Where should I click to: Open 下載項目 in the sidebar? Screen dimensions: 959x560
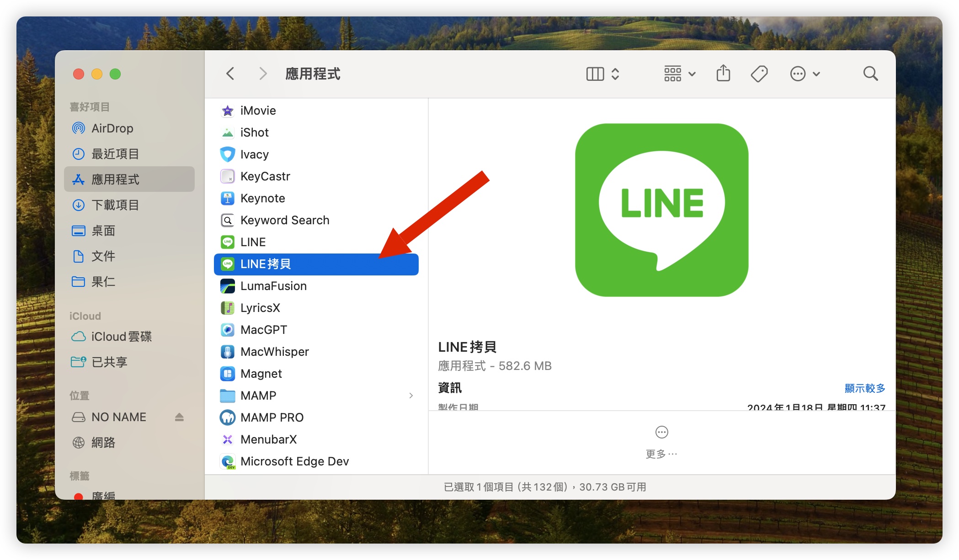(x=129, y=205)
